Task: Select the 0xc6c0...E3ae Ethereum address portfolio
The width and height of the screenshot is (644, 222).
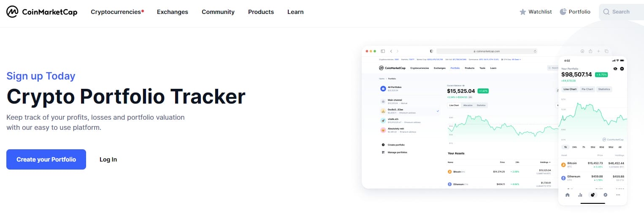Action: (409, 111)
